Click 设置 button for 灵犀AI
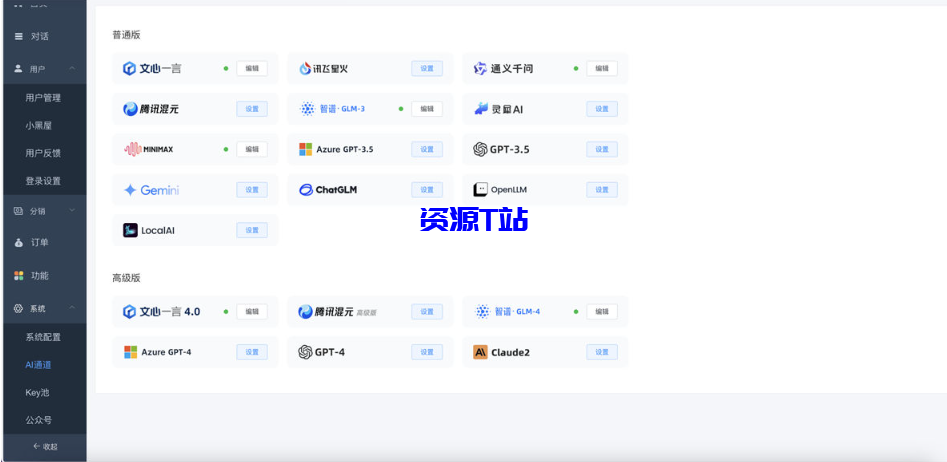This screenshot has width=947, height=462. (602, 109)
